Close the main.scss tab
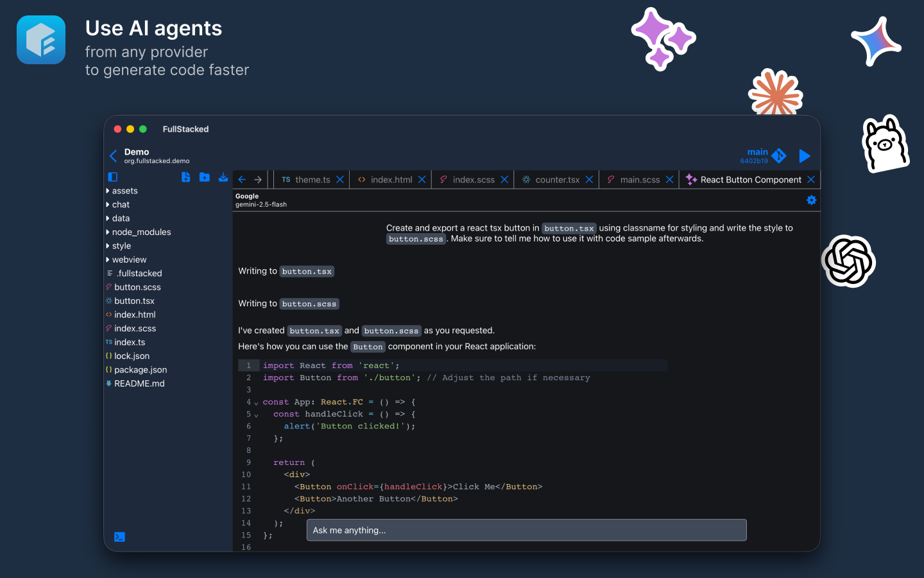Viewport: 924px width, 578px height. pyautogui.click(x=670, y=180)
